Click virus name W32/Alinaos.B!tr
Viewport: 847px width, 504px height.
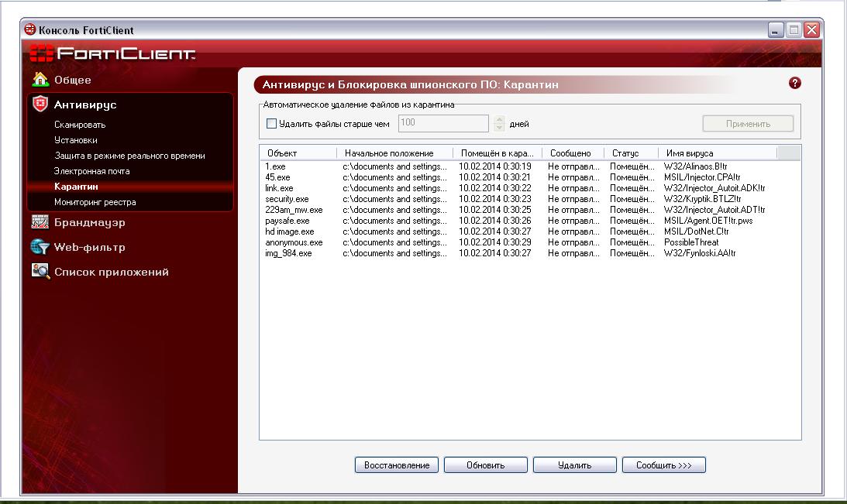696,166
